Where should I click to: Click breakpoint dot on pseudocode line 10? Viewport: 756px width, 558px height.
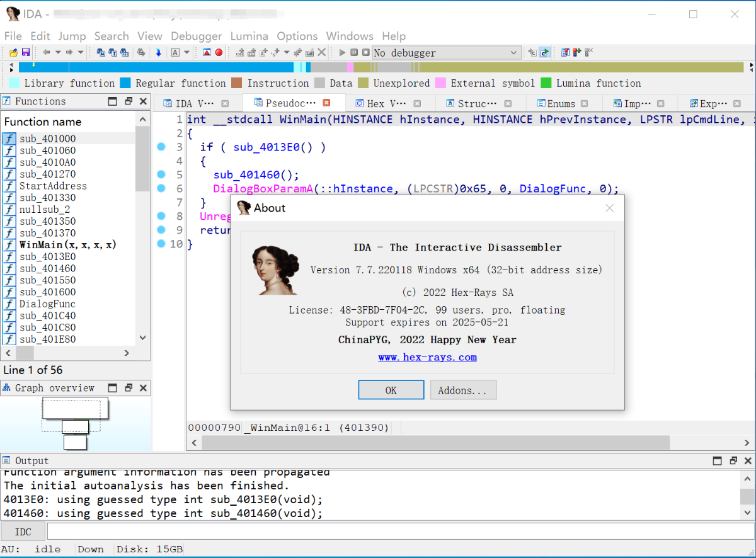point(161,244)
